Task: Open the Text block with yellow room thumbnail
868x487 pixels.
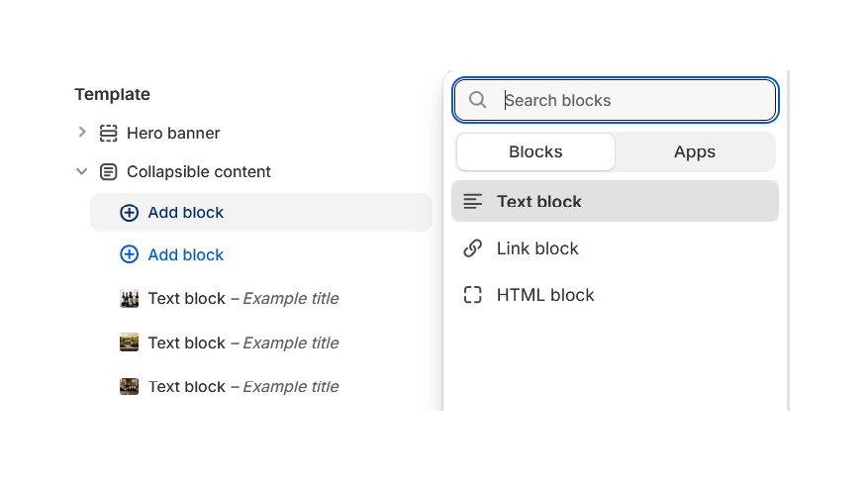Action: click(x=230, y=343)
